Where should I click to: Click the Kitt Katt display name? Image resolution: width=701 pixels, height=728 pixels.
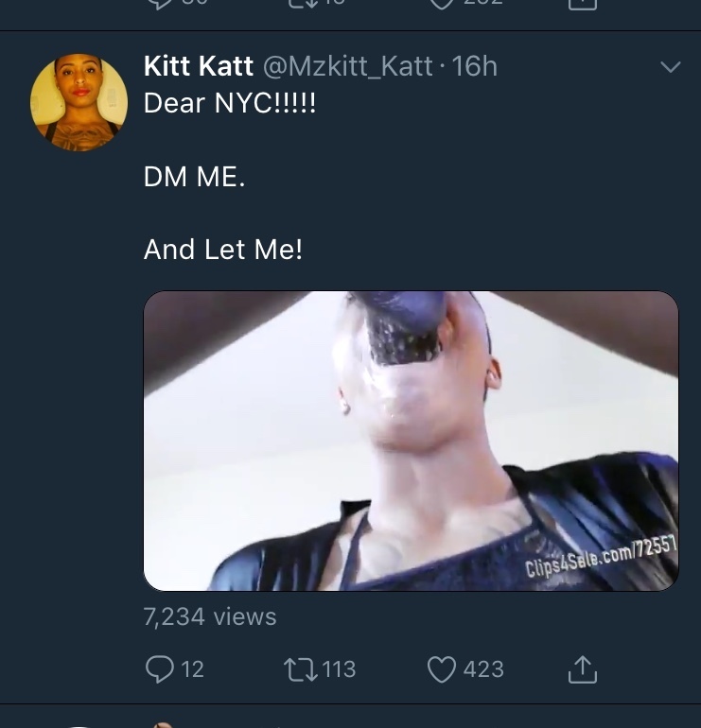tap(199, 66)
